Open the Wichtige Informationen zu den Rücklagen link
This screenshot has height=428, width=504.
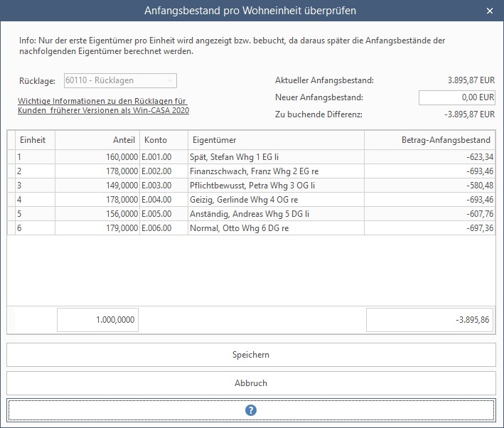point(103,106)
